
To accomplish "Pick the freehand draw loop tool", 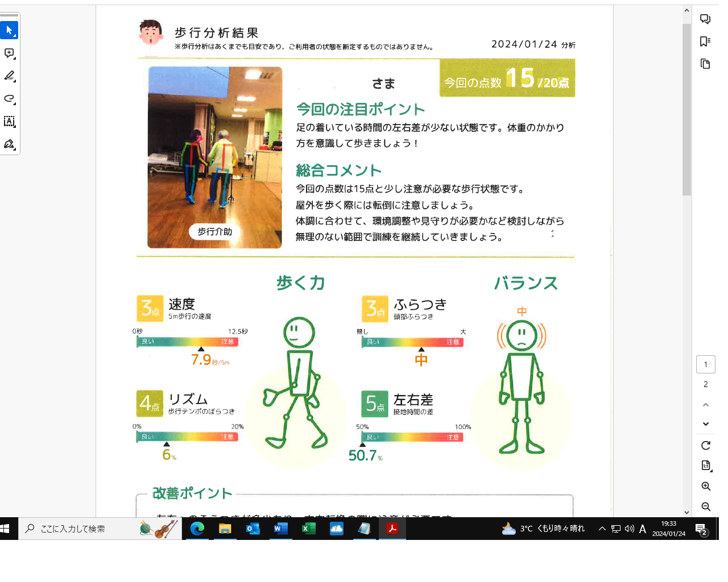I will coord(9,98).
